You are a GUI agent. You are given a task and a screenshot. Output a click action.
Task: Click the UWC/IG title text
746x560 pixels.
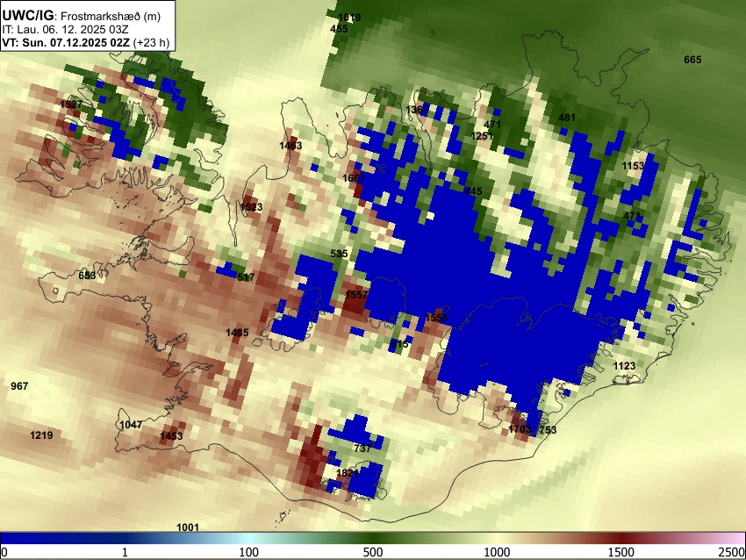(27, 16)
